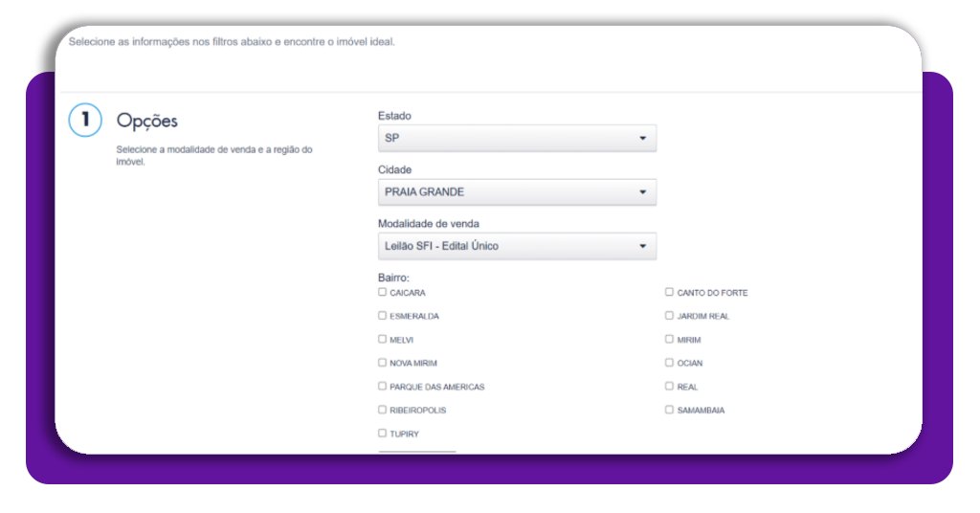Enable the JARDIM REAL checkbox

tap(670, 316)
